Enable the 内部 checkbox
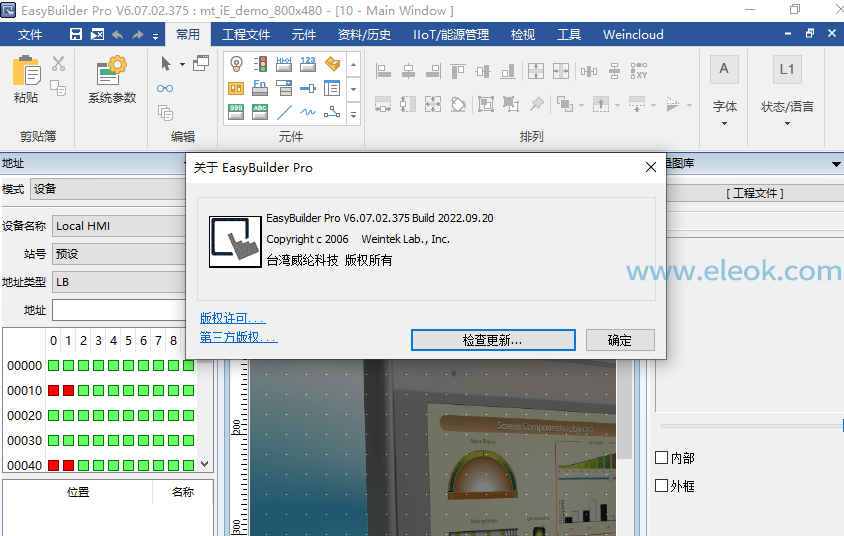844x536 pixels. pyautogui.click(x=662, y=457)
